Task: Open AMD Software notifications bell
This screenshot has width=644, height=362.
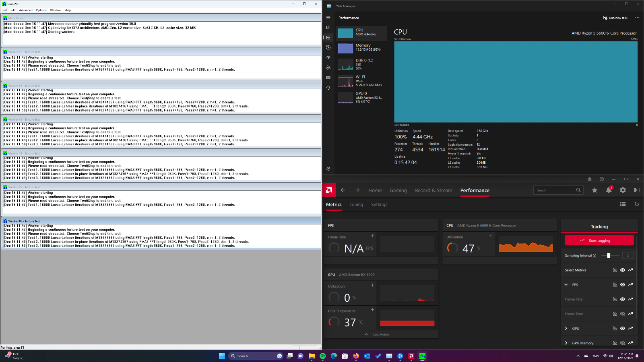Action: click(609, 190)
